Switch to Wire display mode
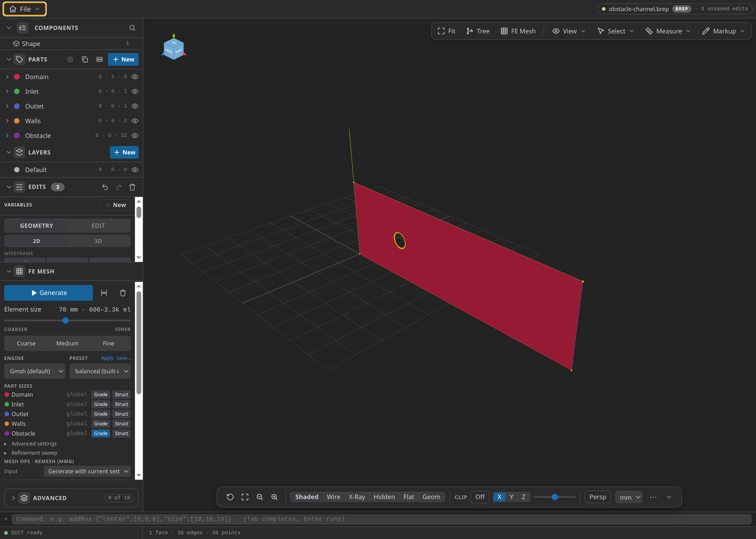 click(x=333, y=497)
